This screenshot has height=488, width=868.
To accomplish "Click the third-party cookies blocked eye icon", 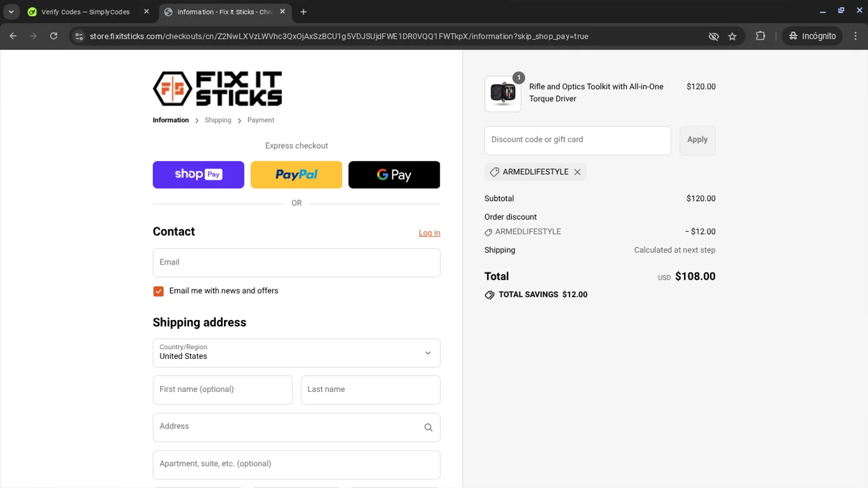I will click(713, 36).
